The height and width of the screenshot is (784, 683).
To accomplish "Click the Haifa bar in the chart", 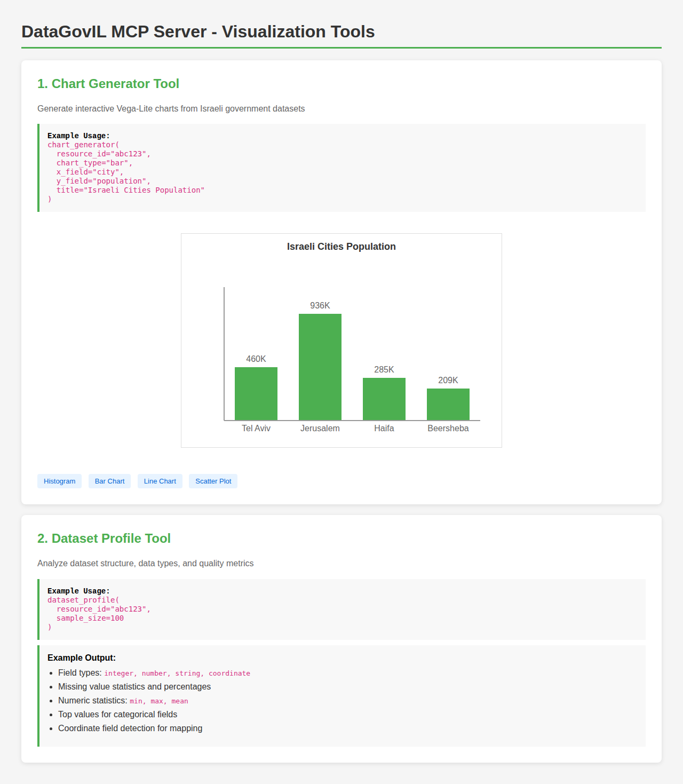I will pyautogui.click(x=384, y=398).
